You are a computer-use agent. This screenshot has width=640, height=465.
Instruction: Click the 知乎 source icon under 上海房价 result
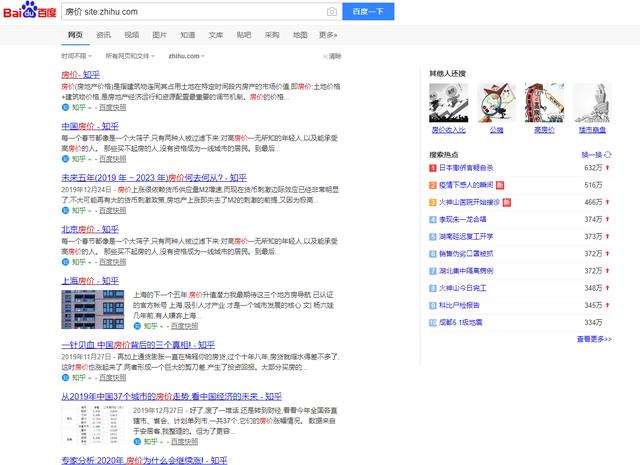(x=137, y=326)
